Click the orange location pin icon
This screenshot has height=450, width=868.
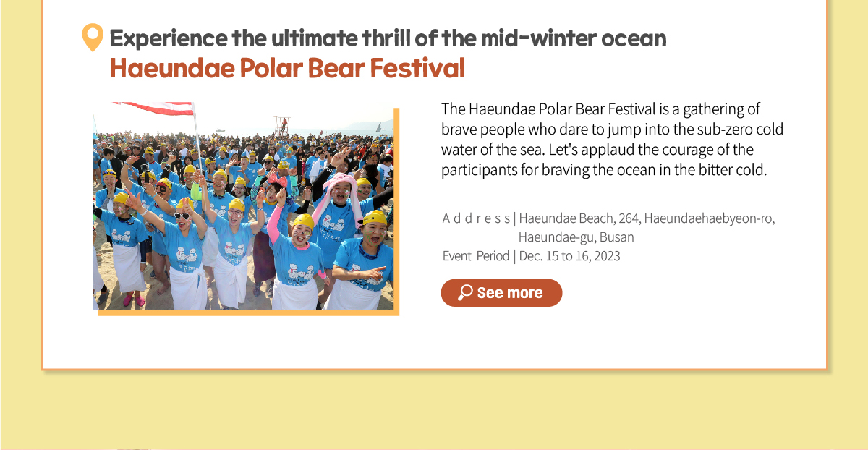(x=93, y=38)
